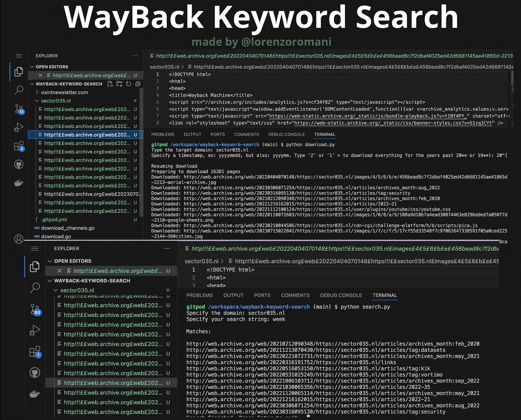Click Explorer icon in lower activity bar

(x=35, y=267)
